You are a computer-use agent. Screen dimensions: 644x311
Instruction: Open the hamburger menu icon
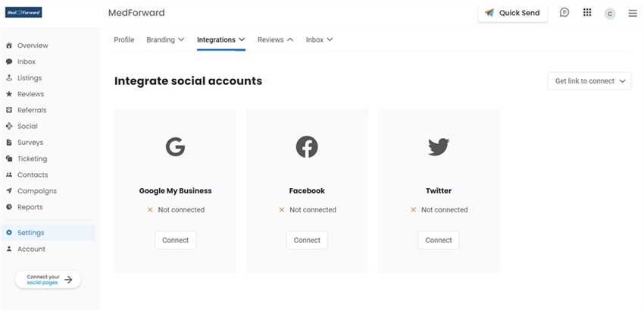633,14
